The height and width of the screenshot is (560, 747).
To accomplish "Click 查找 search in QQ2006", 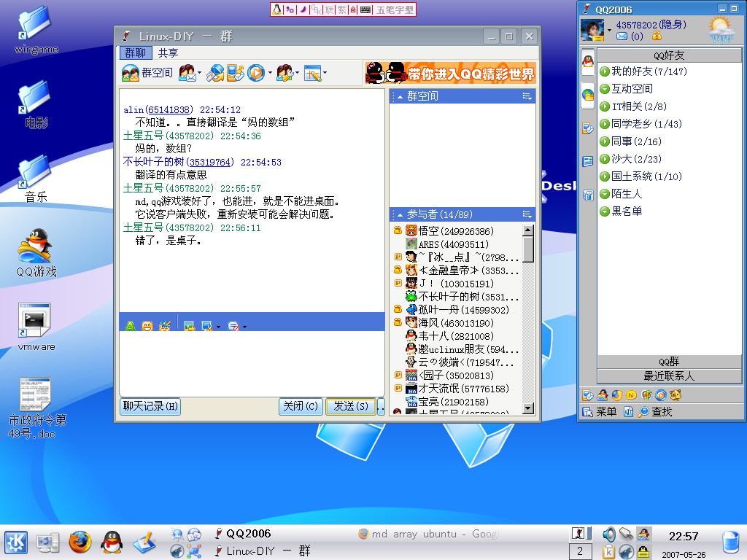I will tap(656, 412).
